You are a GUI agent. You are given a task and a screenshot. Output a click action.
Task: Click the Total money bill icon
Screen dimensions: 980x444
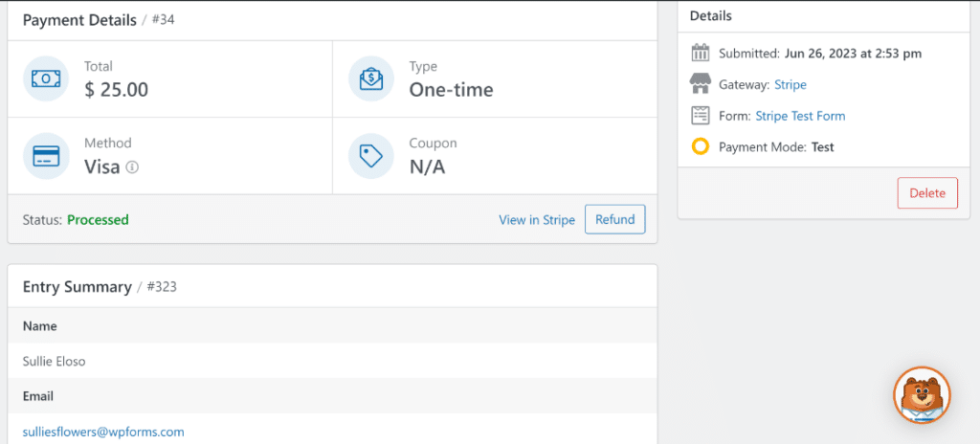coord(46,79)
